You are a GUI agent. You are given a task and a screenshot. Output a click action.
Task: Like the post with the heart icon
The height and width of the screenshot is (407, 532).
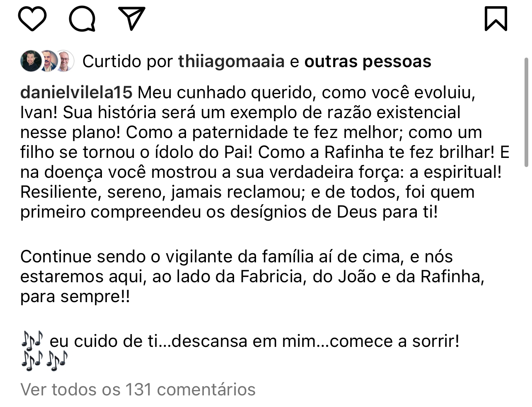pyautogui.click(x=32, y=19)
